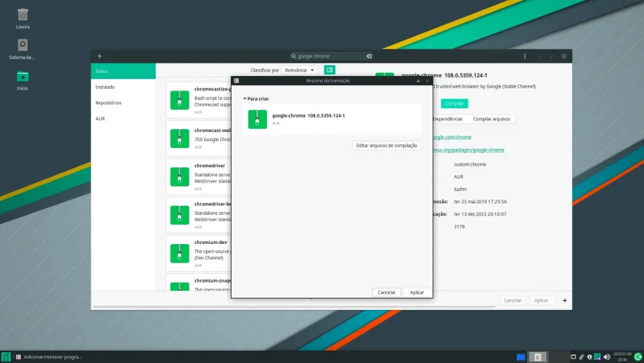The height and width of the screenshot is (363, 644).
Task: Open the three-dot menu in Pamac header
Action: [x=524, y=56]
